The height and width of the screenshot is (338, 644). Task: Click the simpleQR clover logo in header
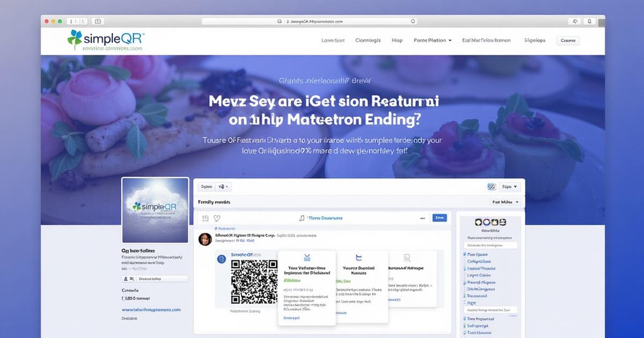click(75, 38)
